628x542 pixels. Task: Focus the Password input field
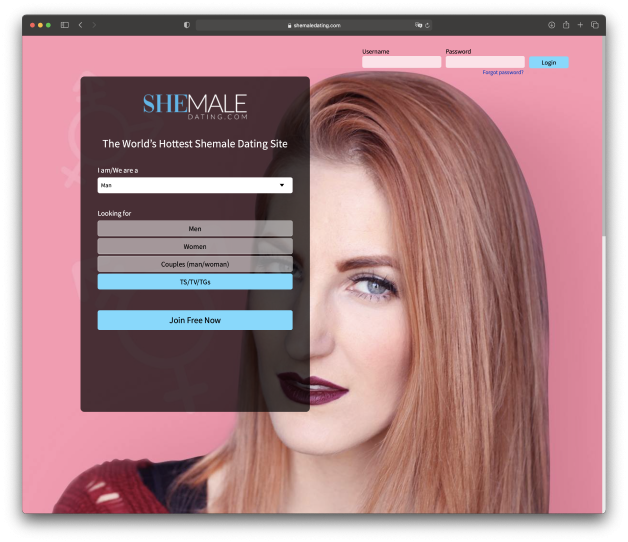click(x=485, y=62)
